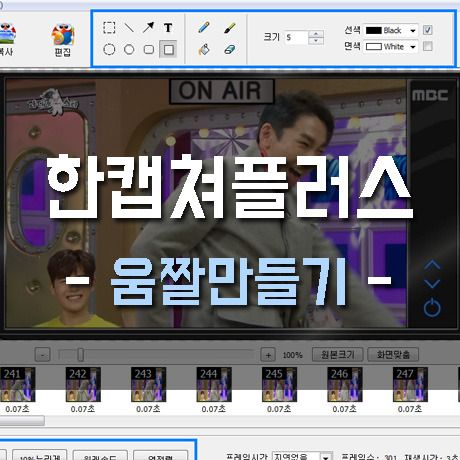Click the 화면맞춤 fit screen button

click(x=393, y=354)
